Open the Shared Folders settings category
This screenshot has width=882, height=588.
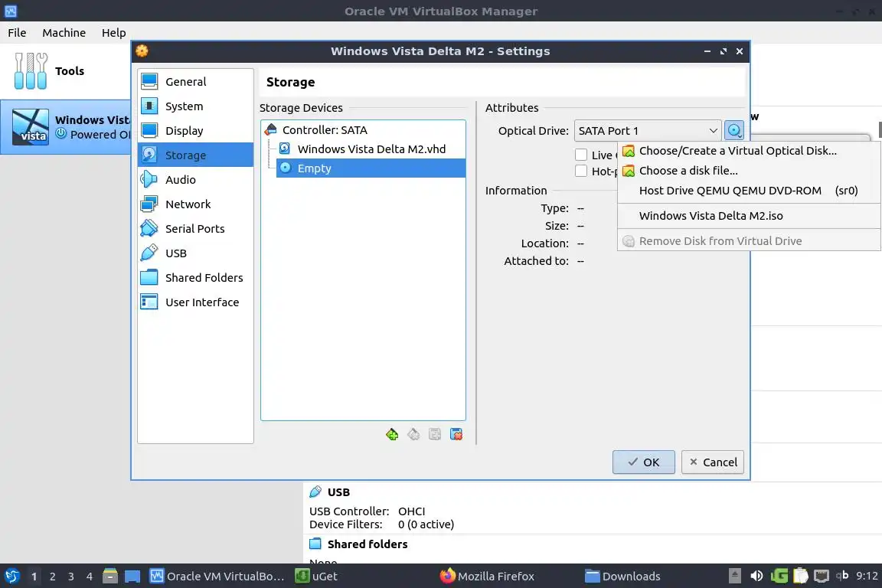(195, 277)
